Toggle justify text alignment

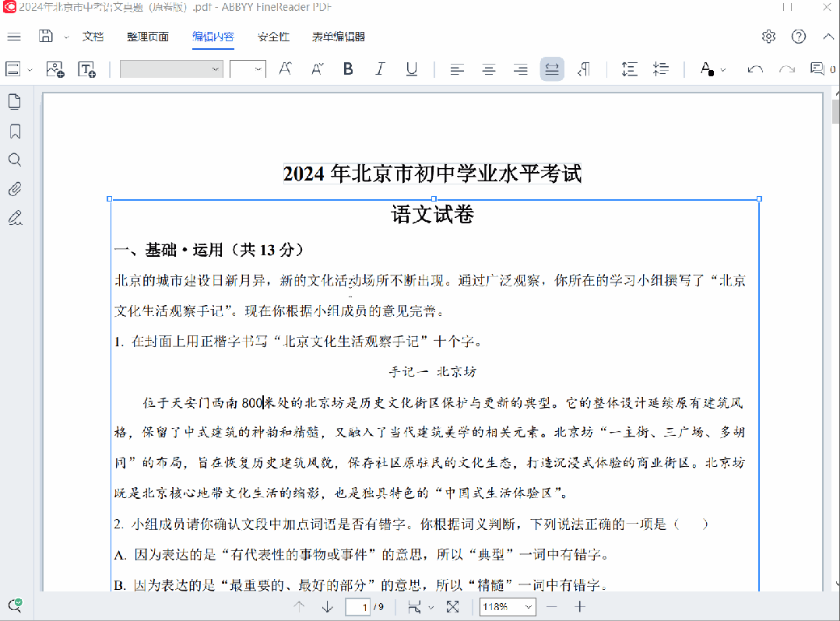(552, 69)
